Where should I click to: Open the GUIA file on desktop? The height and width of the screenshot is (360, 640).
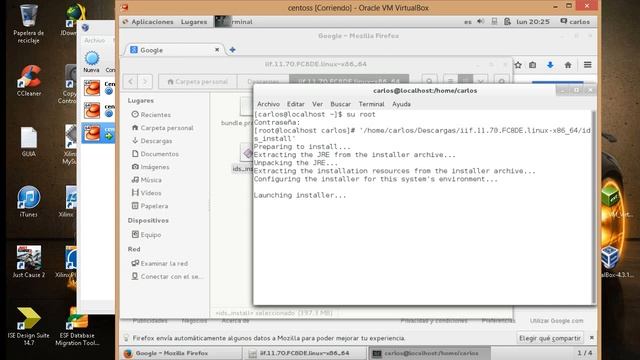(x=29, y=142)
